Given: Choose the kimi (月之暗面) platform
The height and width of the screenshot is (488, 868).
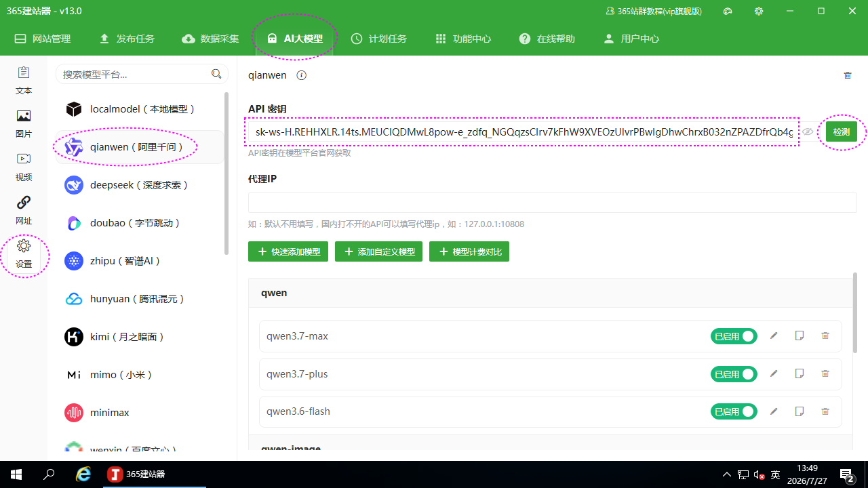Looking at the screenshot, I should tap(139, 337).
